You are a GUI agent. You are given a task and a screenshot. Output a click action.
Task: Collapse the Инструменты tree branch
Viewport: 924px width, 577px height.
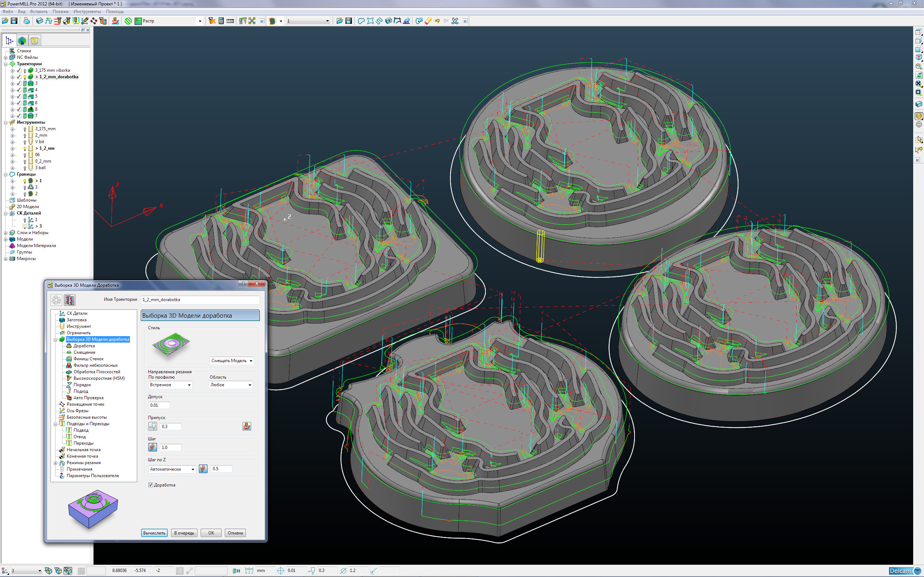point(6,123)
